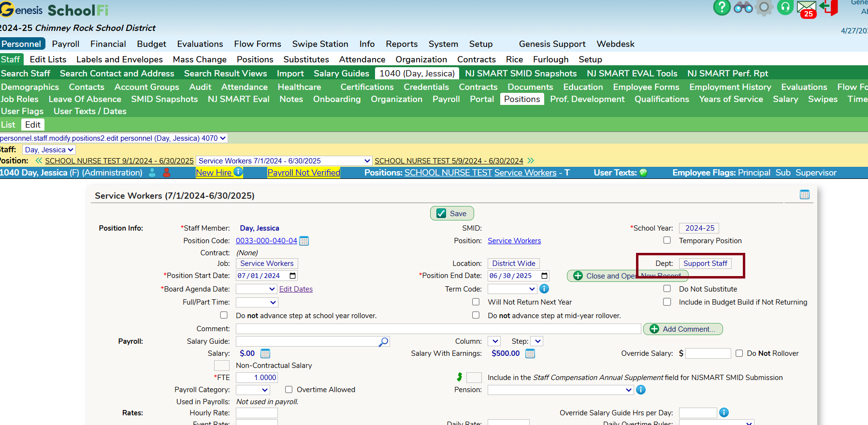Toggle Include in Budget Build if Not Returning
The width and height of the screenshot is (868, 425).
coord(667,302)
